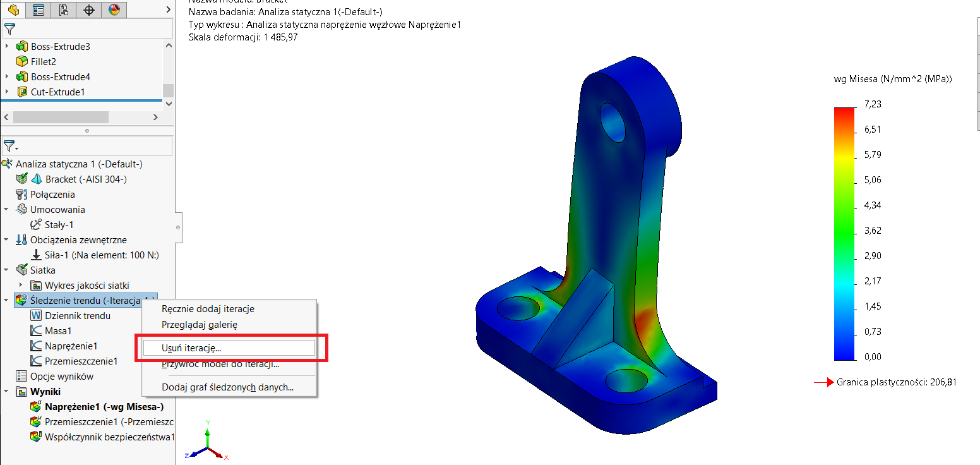The image size is (980, 465).
Task: Click the wg Misesa legend title
Action: (x=893, y=79)
